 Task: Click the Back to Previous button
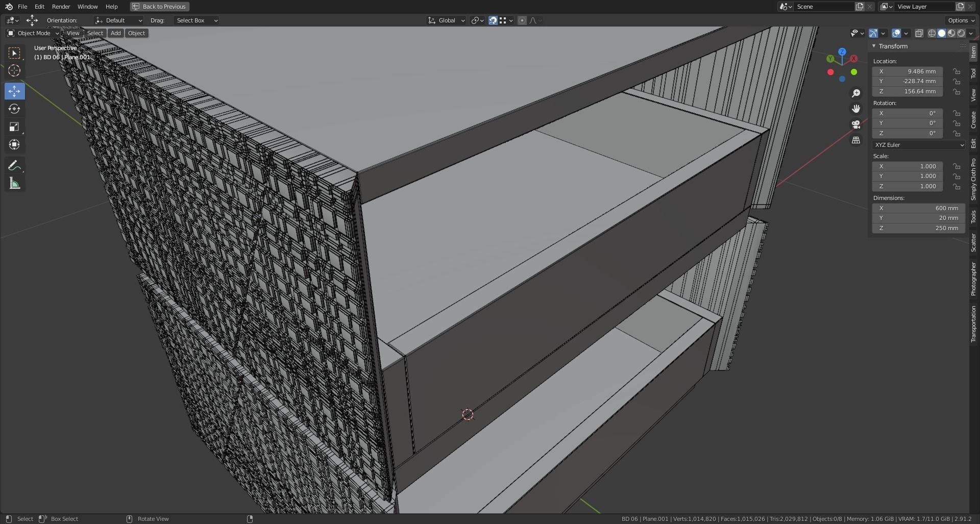click(x=159, y=7)
